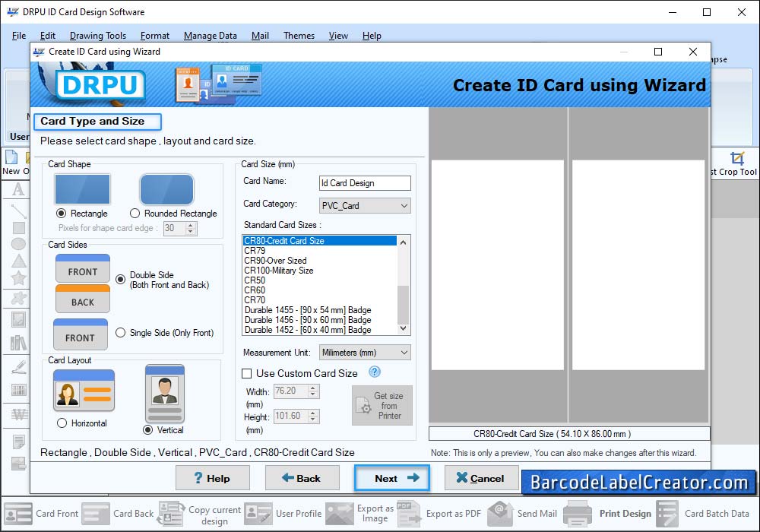Select the Rectangle shape tool in left toolbar

[x=18, y=227]
